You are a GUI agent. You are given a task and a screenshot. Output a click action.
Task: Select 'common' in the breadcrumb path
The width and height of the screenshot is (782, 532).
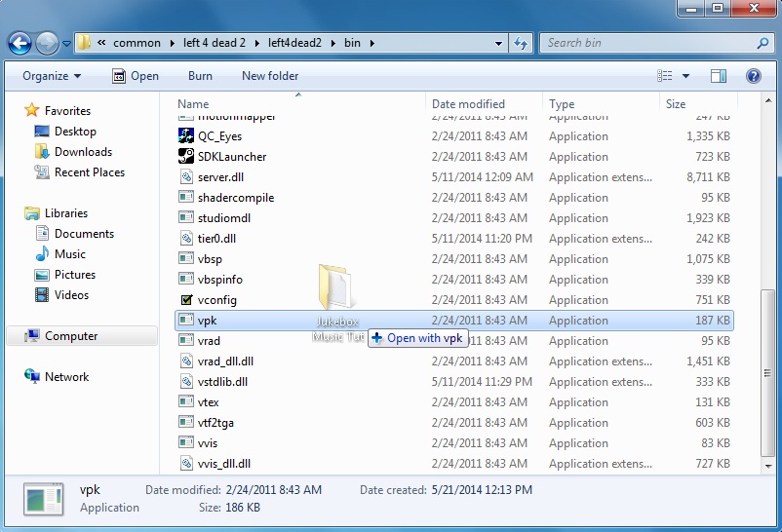point(137,44)
